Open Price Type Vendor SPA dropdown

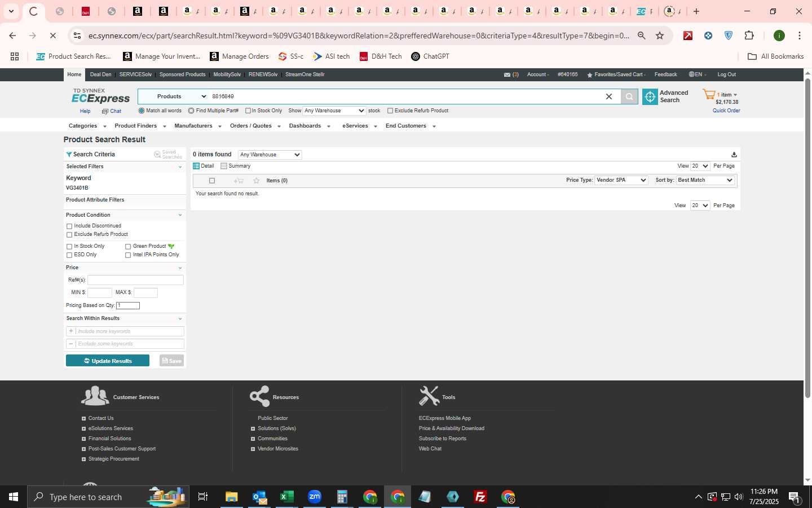[621, 180]
